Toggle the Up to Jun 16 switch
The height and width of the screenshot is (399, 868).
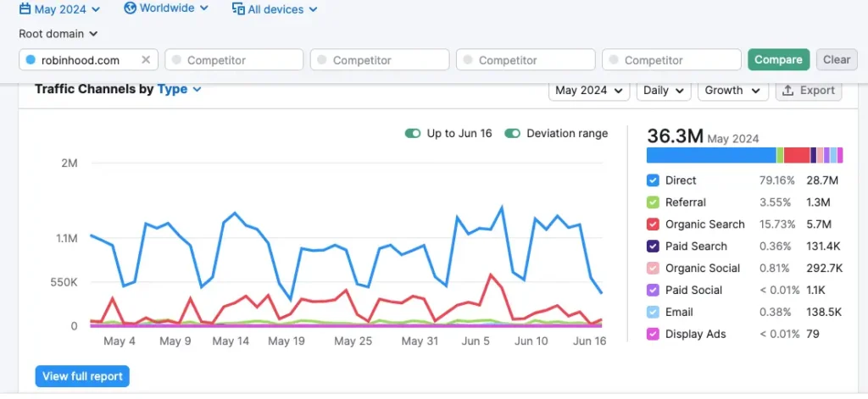[413, 133]
